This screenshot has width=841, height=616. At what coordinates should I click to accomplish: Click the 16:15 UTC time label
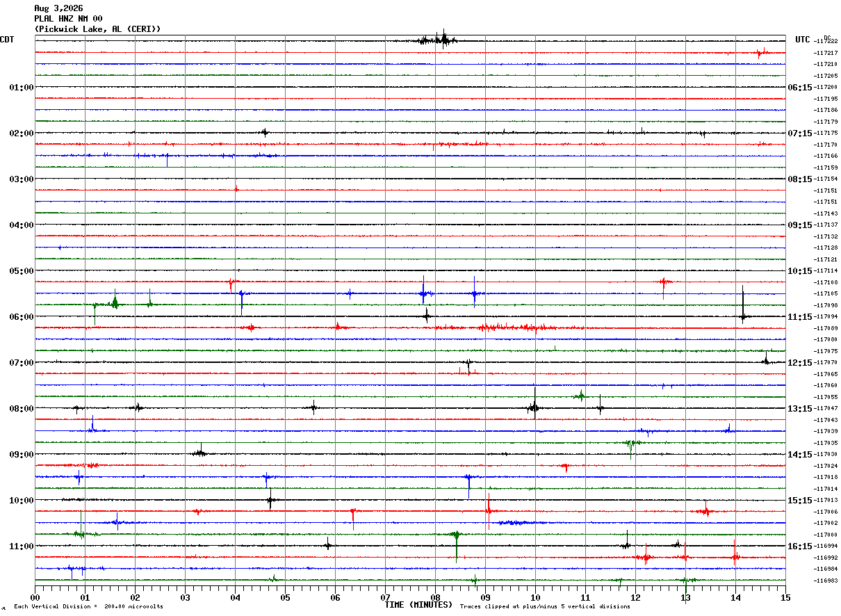click(x=799, y=546)
